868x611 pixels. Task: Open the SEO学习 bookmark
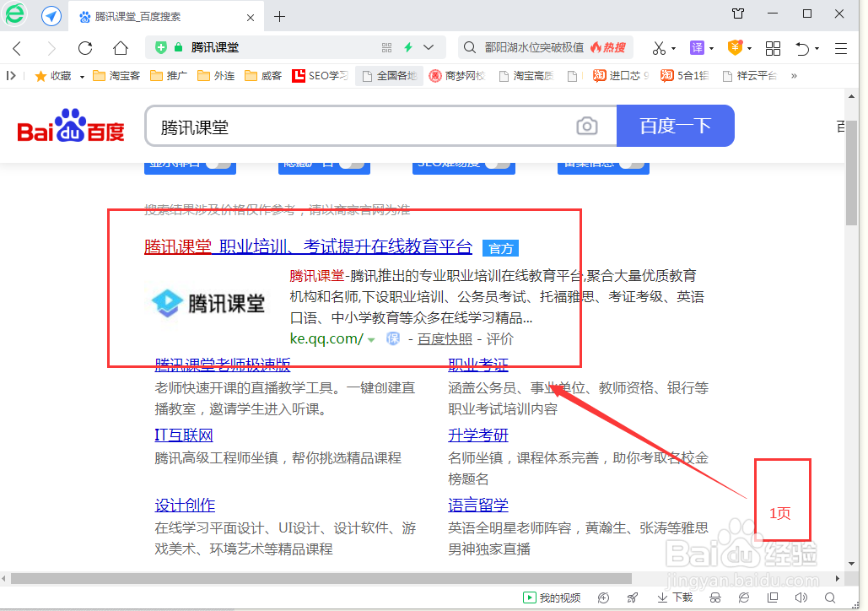pyautogui.click(x=321, y=76)
